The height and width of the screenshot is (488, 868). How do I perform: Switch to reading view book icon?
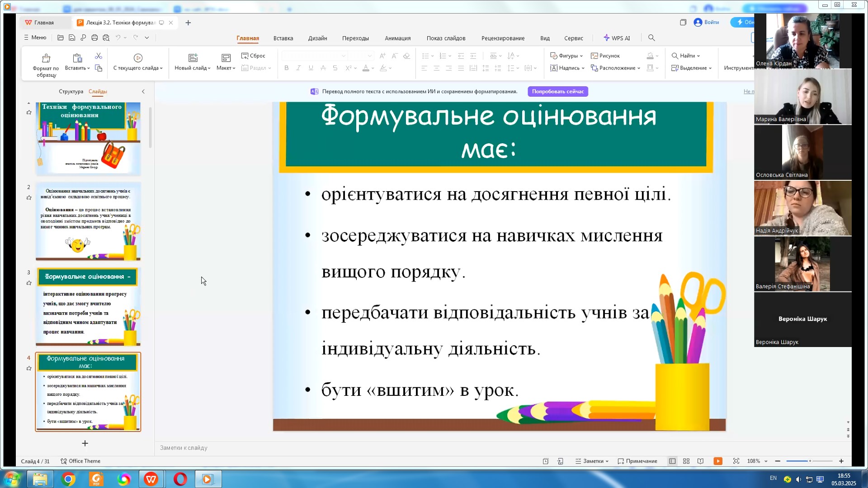(700, 461)
